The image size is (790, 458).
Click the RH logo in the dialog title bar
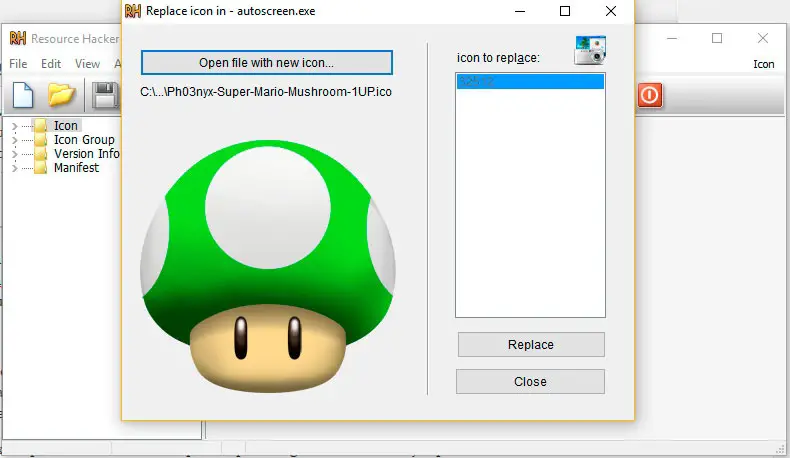133,11
